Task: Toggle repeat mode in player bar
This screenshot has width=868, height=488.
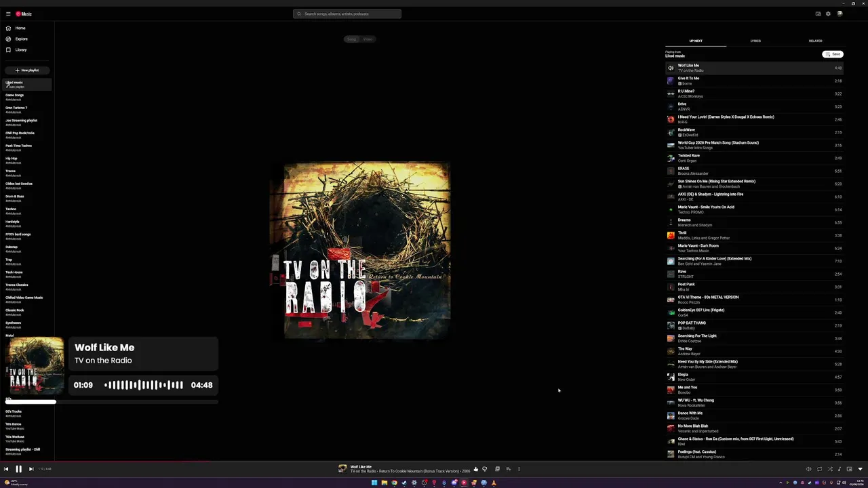Action: (819, 469)
